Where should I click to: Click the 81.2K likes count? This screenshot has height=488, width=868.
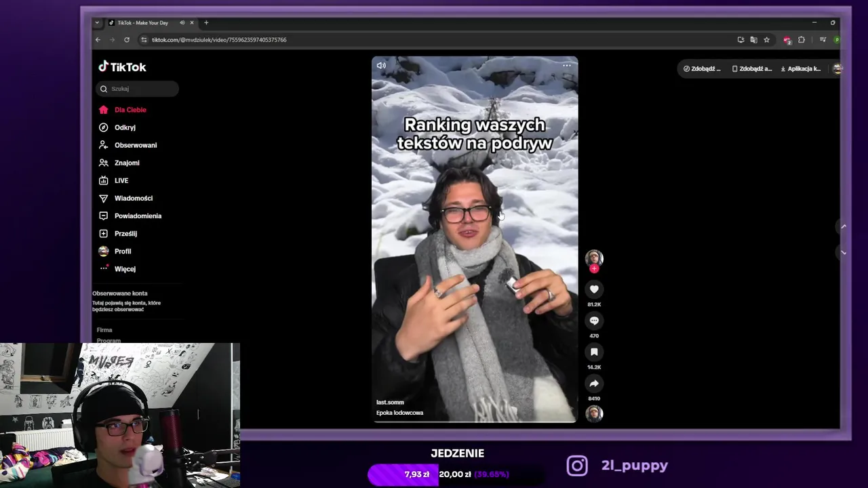pos(594,304)
